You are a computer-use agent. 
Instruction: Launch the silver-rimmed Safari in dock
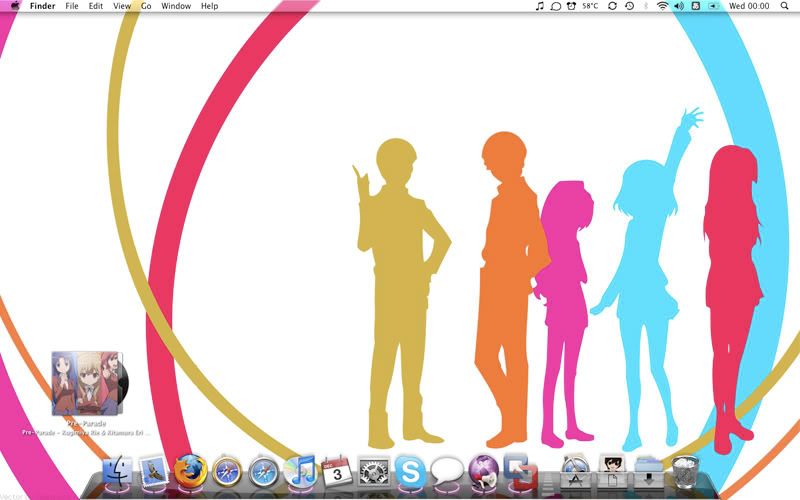(x=264, y=471)
